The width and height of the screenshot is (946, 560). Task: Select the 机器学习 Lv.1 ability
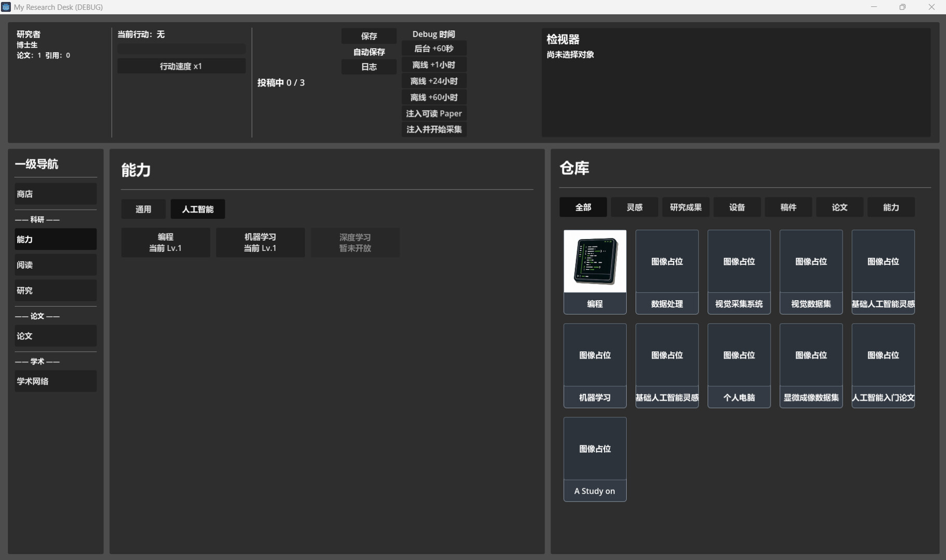tap(260, 242)
